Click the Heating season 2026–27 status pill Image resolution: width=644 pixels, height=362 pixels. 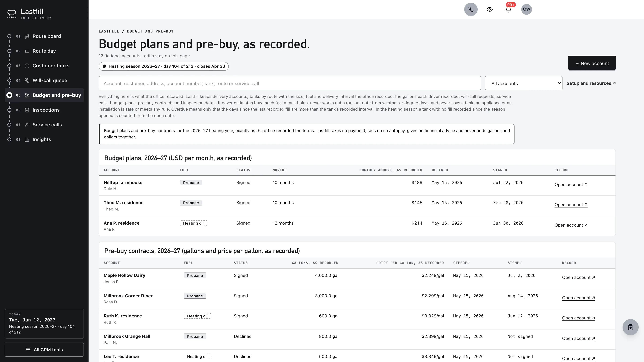[164, 66]
